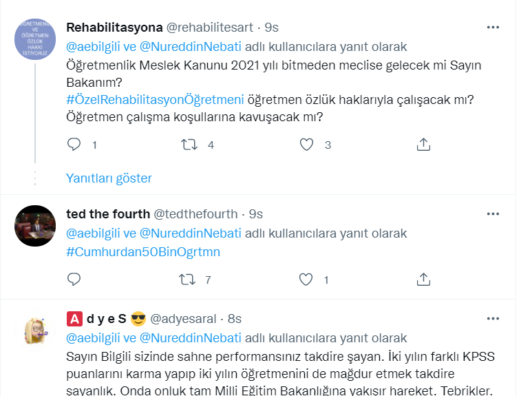Open ted the fourth's profile picture

[x=35, y=226]
